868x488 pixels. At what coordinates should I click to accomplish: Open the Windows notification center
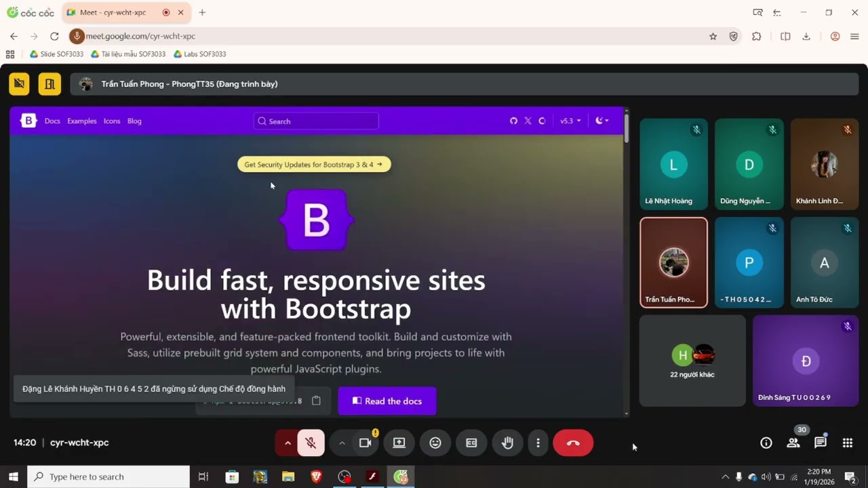850,477
